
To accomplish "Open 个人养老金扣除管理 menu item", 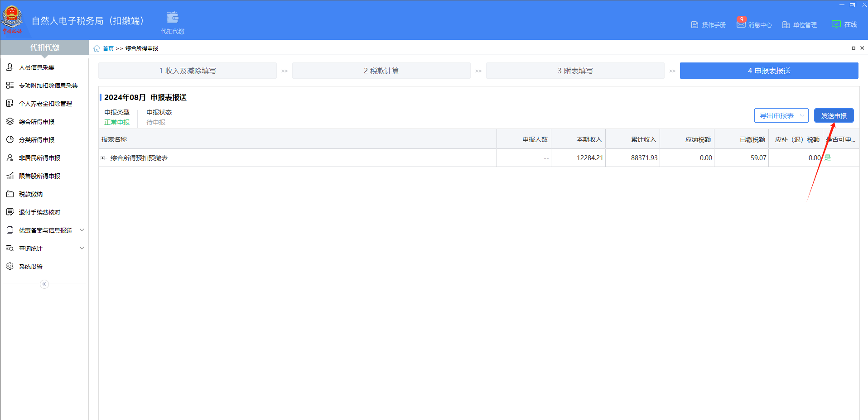I will click(44, 103).
